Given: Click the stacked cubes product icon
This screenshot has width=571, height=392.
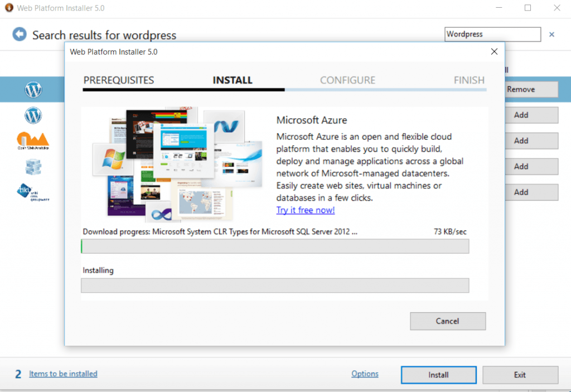Looking at the screenshot, I should [33, 167].
